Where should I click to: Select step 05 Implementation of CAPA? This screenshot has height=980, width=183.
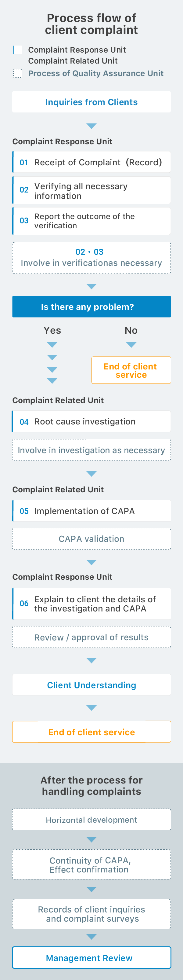coord(91,511)
